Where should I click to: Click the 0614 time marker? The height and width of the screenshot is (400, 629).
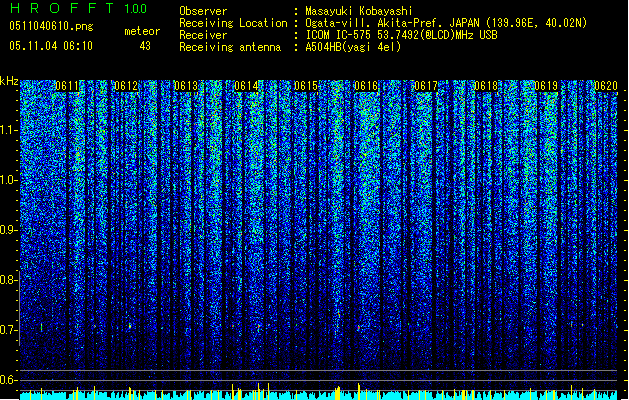click(246, 86)
